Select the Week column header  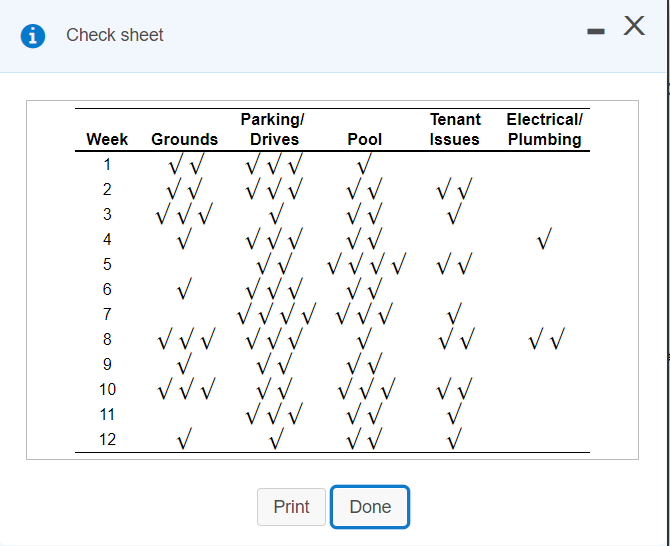[x=107, y=140]
